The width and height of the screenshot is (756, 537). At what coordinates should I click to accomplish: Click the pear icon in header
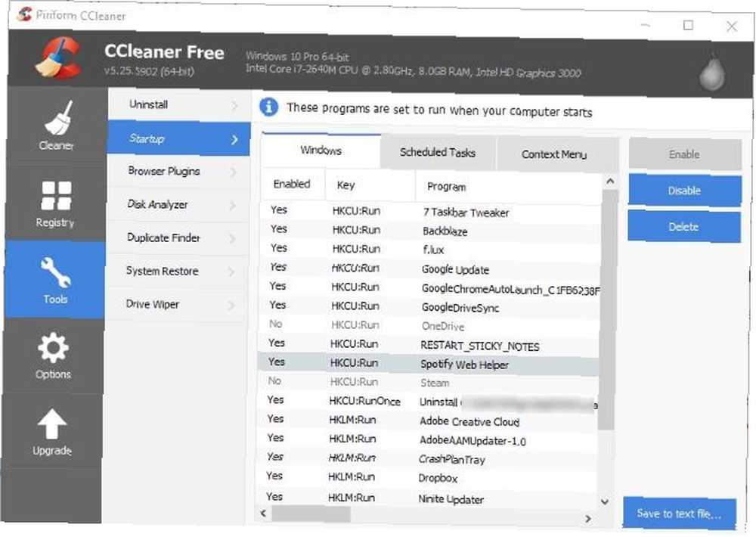(x=713, y=73)
